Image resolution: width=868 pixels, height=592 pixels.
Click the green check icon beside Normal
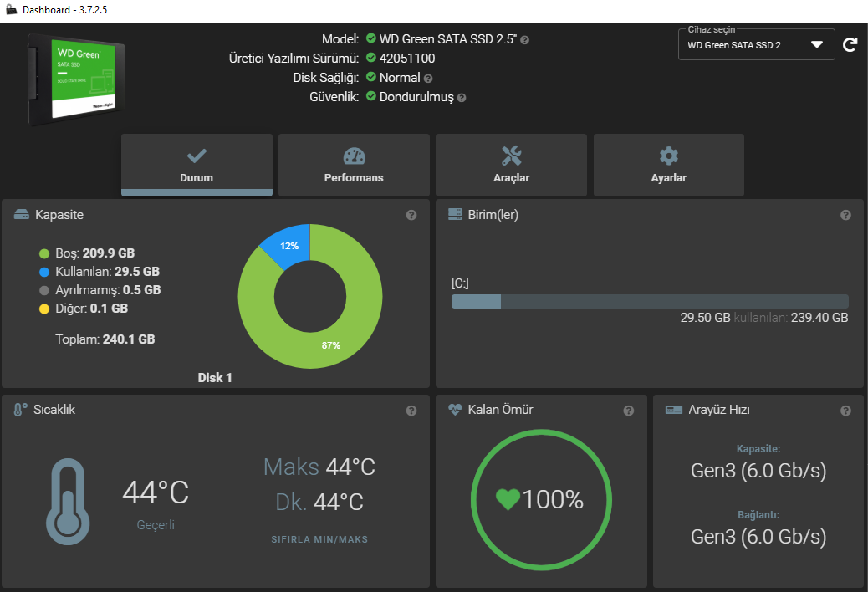(371, 77)
